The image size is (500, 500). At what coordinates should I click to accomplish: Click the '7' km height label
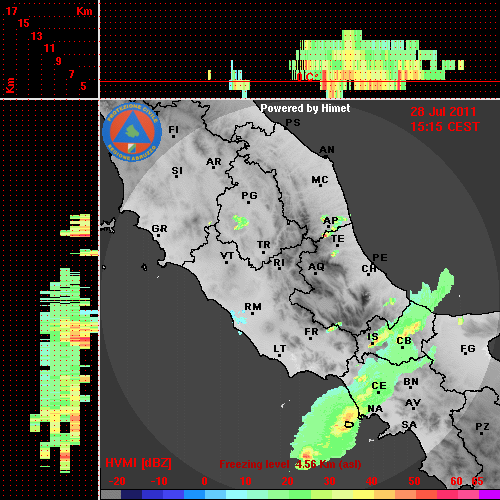71,74
